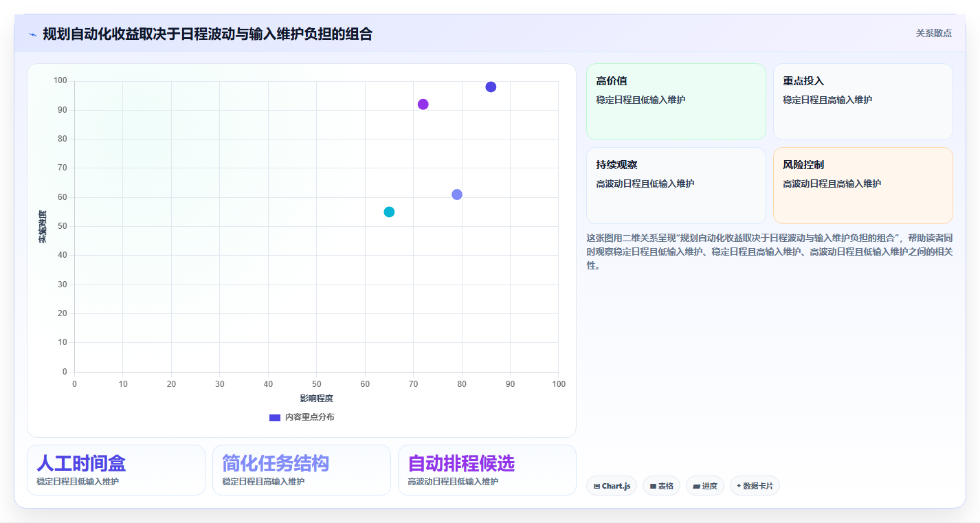Click 稳定日程且低输入维护 text in 高价值 card

point(641,100)
